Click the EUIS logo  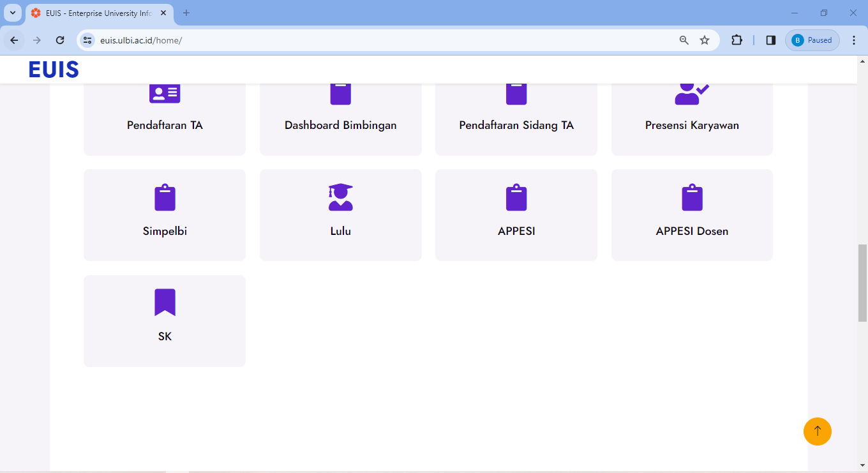click(54, 70)
